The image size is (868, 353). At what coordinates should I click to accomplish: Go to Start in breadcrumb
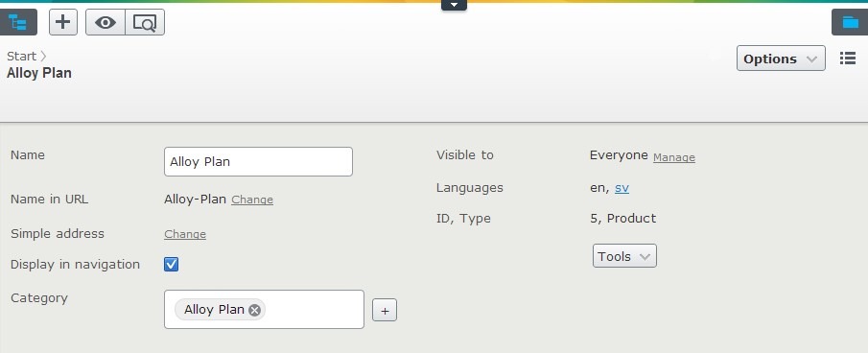pyautogui.click(x=22, y=56)
